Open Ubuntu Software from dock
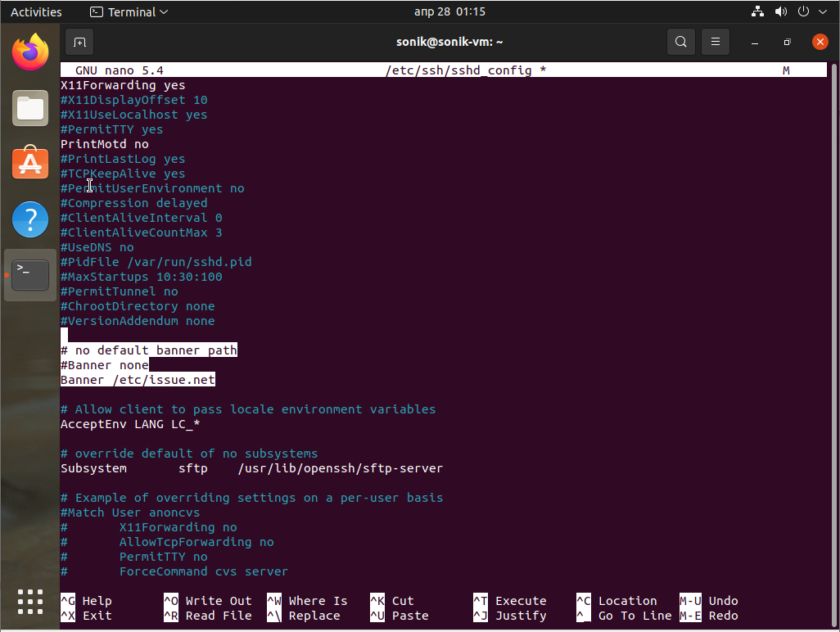The image size is (840, 632). 30,163
